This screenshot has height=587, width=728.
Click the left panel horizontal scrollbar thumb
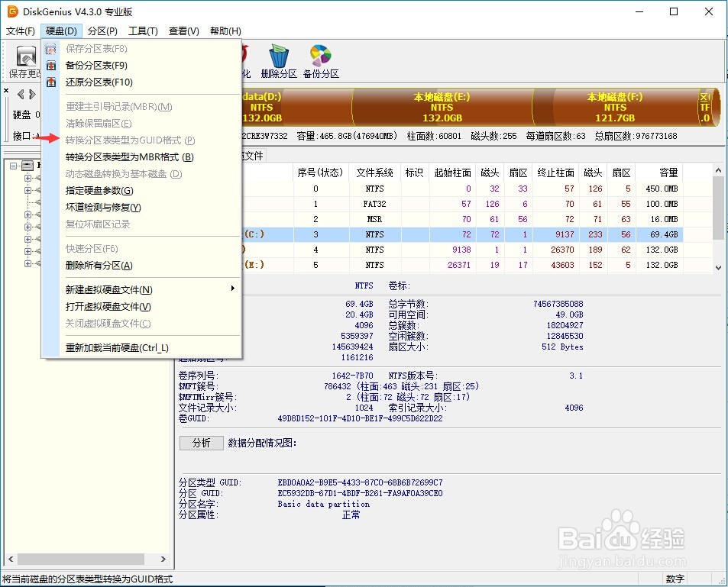81,560
